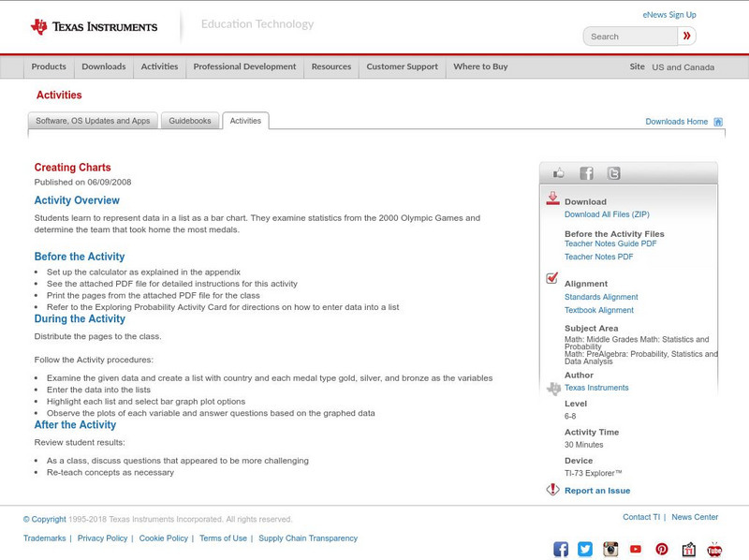The width and height of the screenshot is (749, 560).
Task: Open the Teacher Notes PDF link
Action: tap(598, 258)
